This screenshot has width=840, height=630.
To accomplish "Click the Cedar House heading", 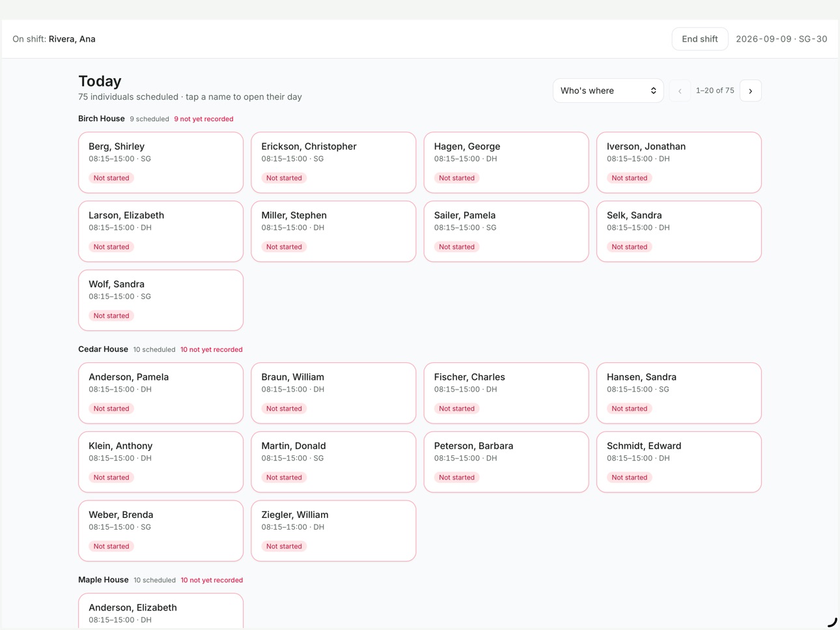I will (x=103, y=349).
